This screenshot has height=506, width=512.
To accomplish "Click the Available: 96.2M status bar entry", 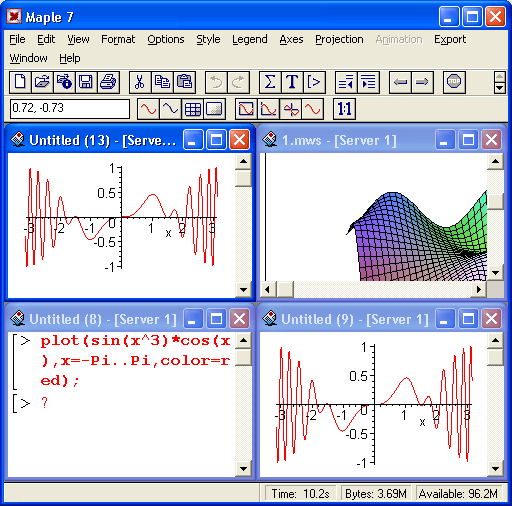I will (x=458, y=493).
